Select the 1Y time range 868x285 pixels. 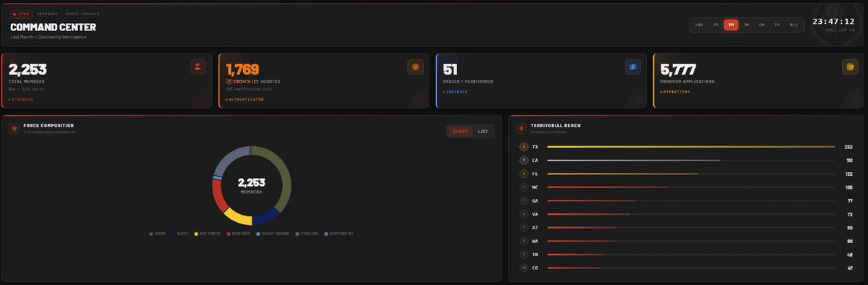click(777, 25)
